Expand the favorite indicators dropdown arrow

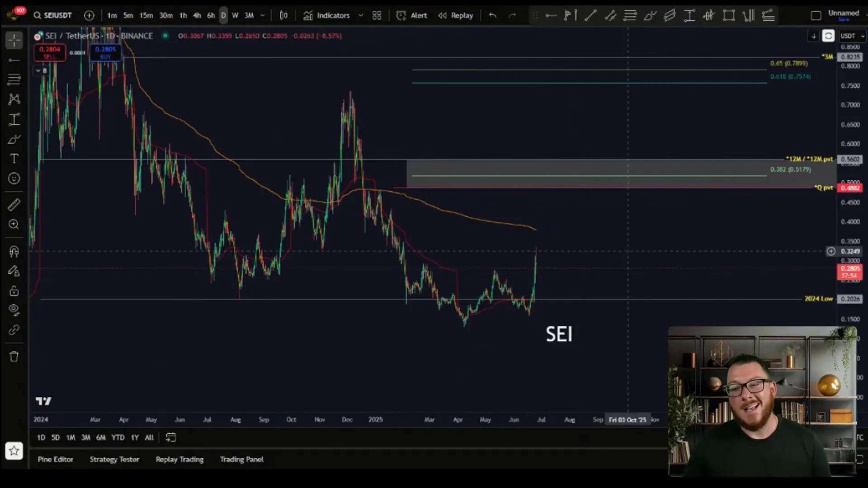361,15
